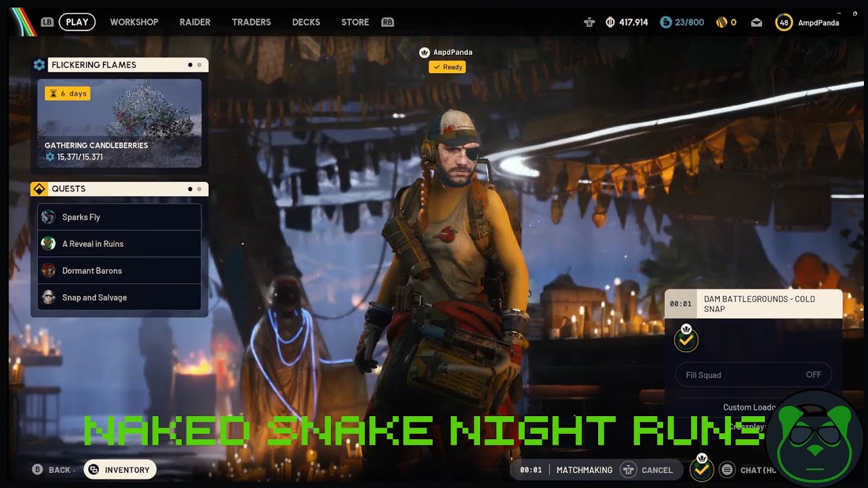Click the RB bumper icon
Viewport: 868px width, 488px height.
click(x=388, y=22)
